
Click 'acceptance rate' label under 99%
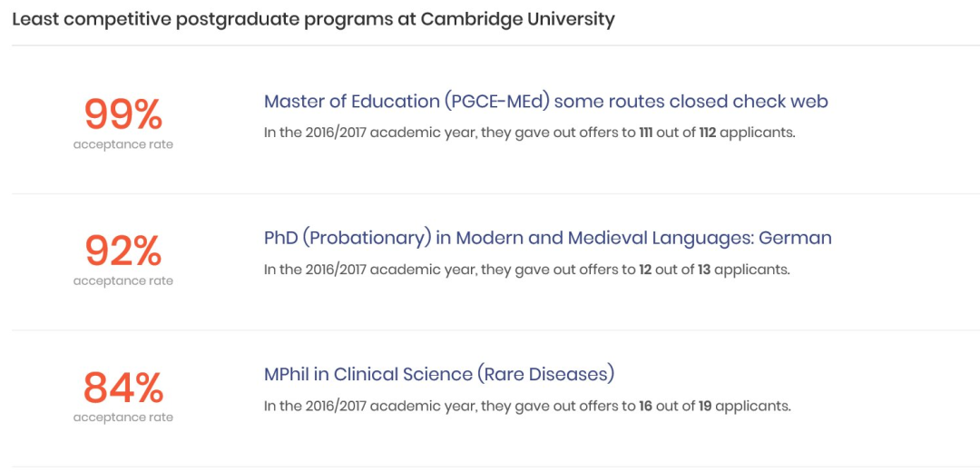coord(123,145)
